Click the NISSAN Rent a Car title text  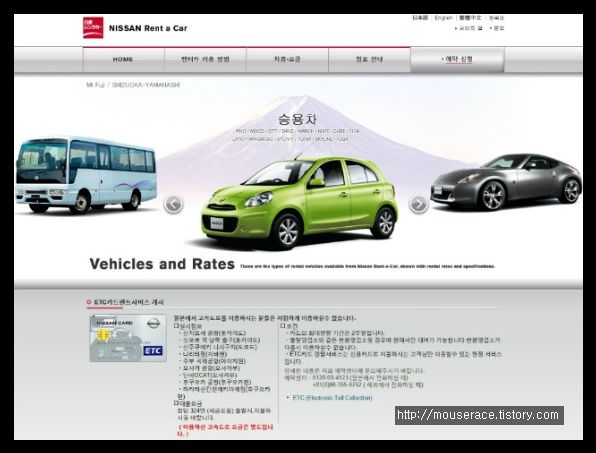[148, 28]
